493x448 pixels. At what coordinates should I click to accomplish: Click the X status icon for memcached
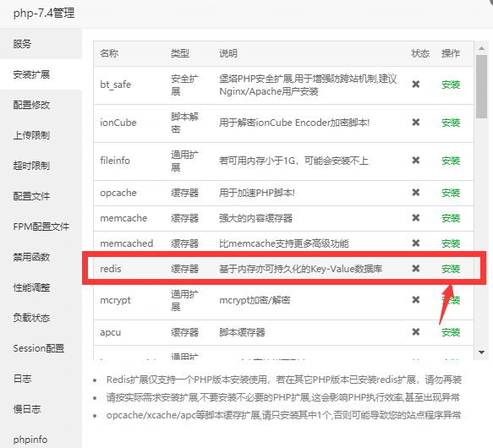[416, 243]
